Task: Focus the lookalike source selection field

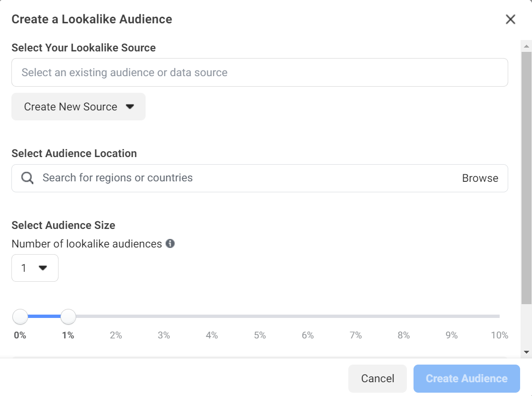Action: 259,72
